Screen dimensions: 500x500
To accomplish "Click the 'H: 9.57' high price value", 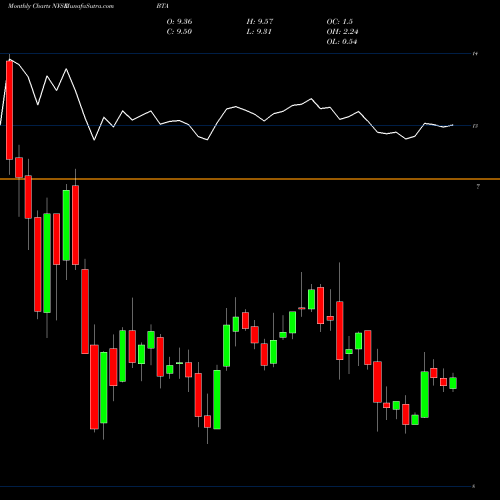I will pyautogui.click(x=260, y=22).
